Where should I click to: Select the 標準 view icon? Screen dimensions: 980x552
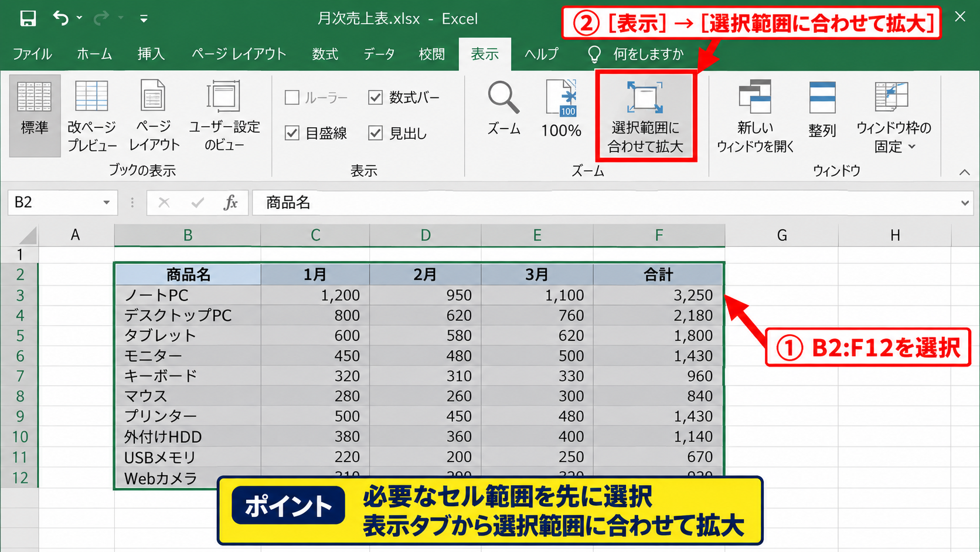click(35, 116)
